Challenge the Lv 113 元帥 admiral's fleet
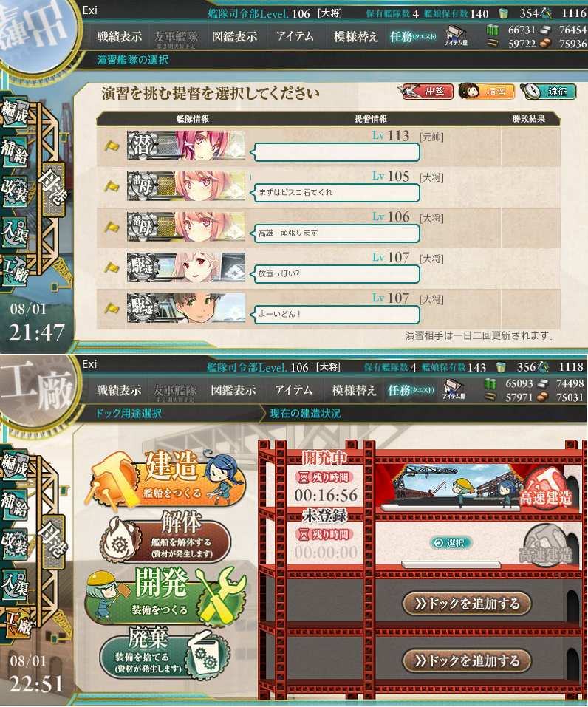 328,146
